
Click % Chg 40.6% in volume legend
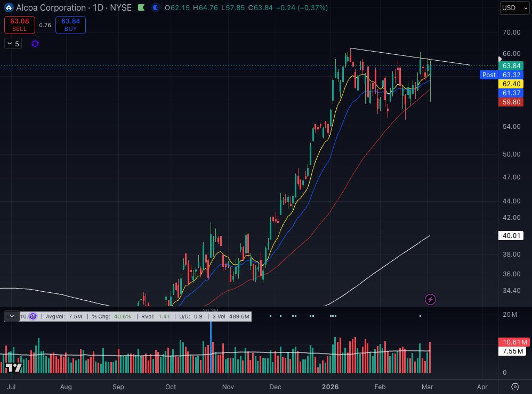coord(111,316)
